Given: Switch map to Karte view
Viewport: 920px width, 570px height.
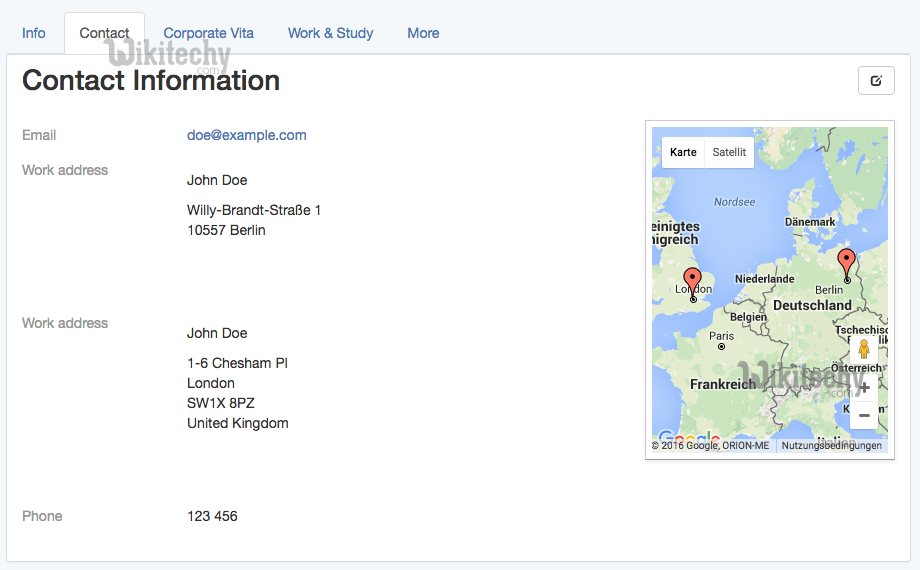Looking at the screenshot, I should (683, 152).
